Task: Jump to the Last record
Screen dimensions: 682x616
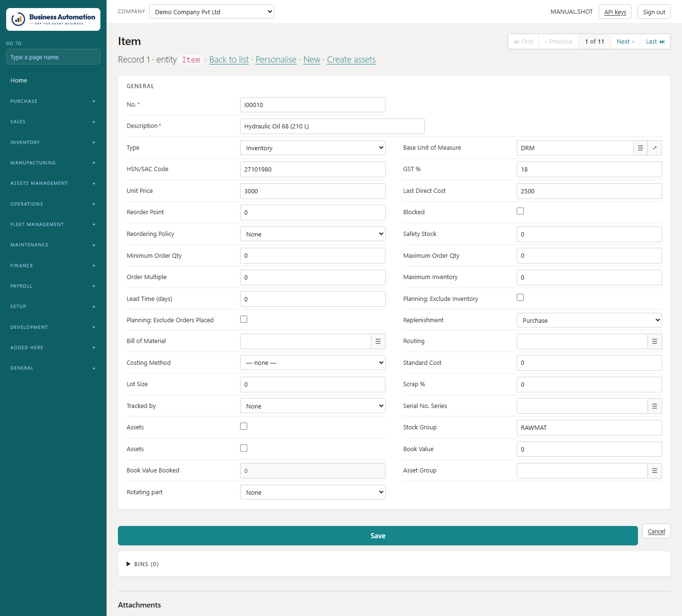Action: click(x=655, y=42)
